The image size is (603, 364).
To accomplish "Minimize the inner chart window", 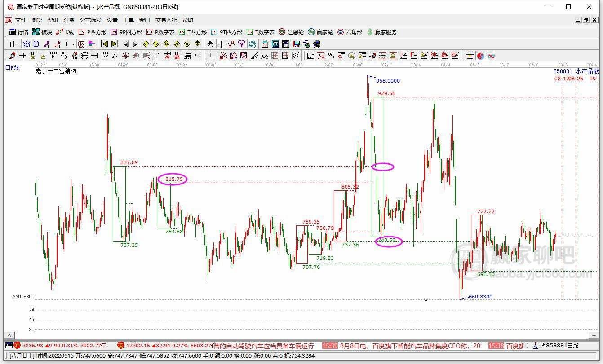I will 579,20.
